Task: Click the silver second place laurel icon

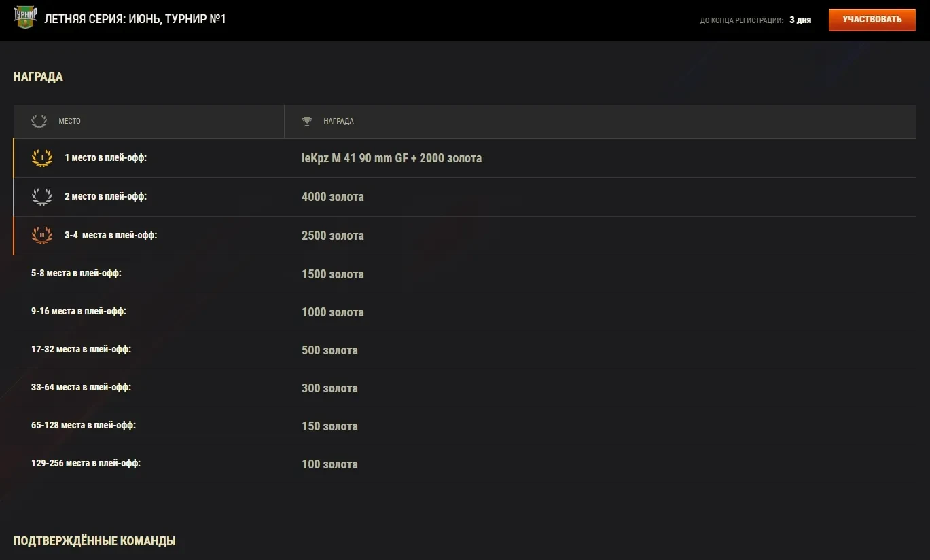Action: 42,197
